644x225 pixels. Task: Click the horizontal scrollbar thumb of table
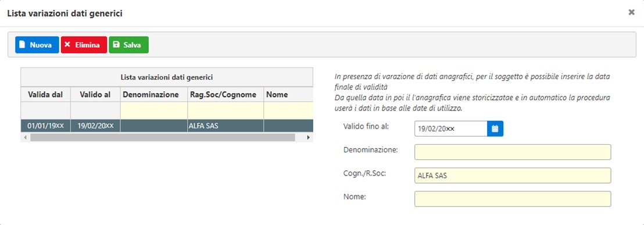tap(163, 138)
